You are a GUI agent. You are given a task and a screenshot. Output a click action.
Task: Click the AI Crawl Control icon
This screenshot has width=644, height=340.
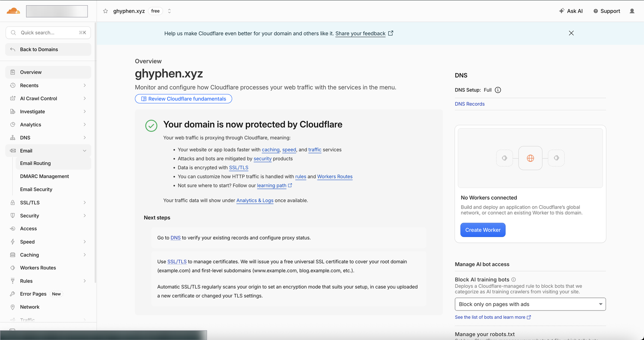pyautogui.click(x=13, y=99)
